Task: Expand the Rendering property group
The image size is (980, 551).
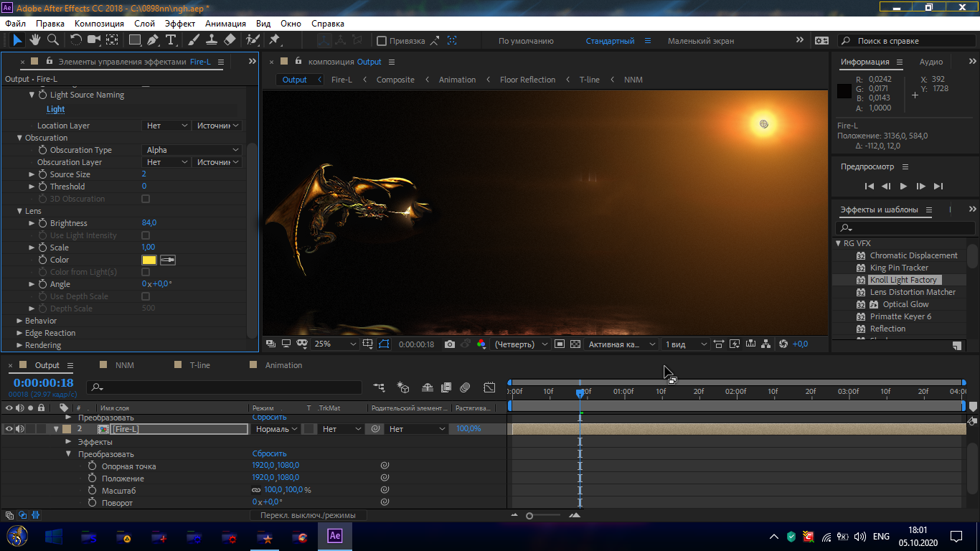Action: coord(19,345)
